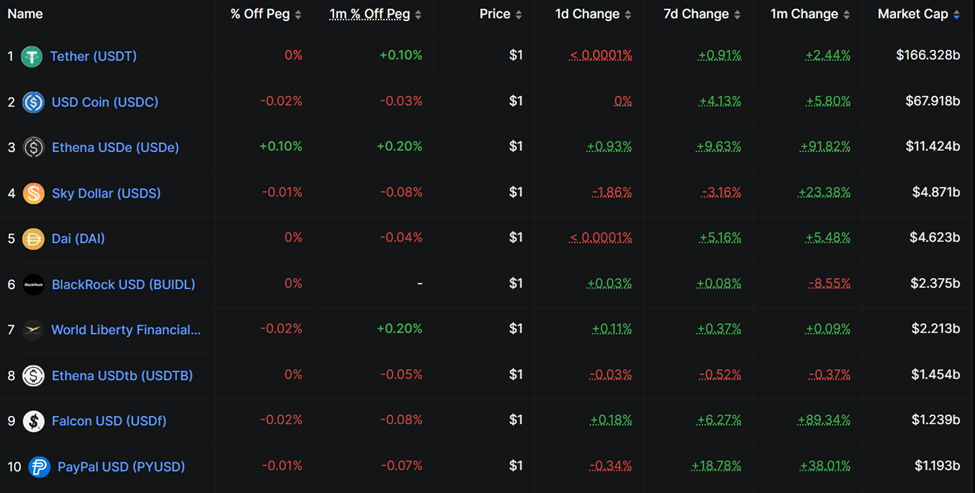Click PayPal USD's +18.78% 7d change
The image size is (975, 493).
(x=716, y=466)
